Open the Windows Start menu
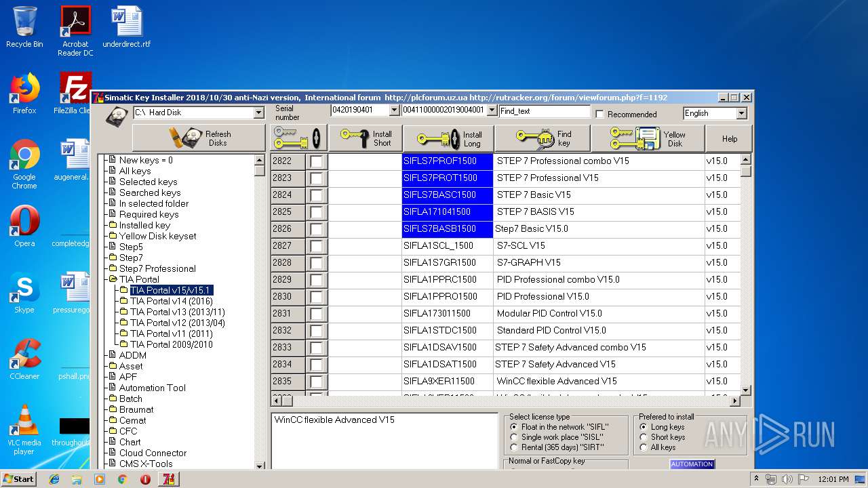 point(19,479)
